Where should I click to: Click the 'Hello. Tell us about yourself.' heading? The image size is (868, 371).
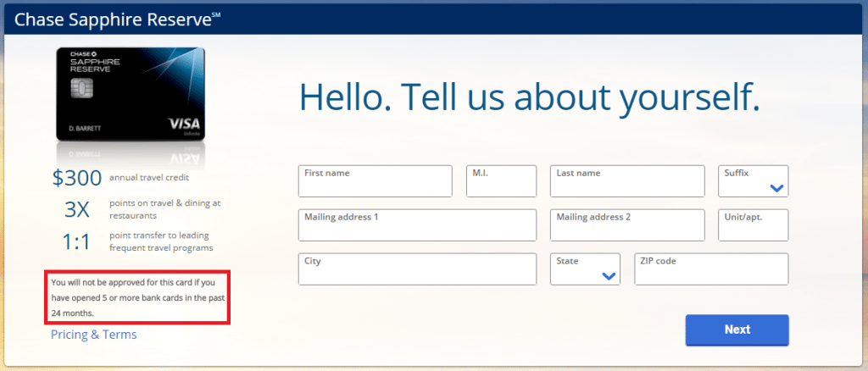(529, 98)
